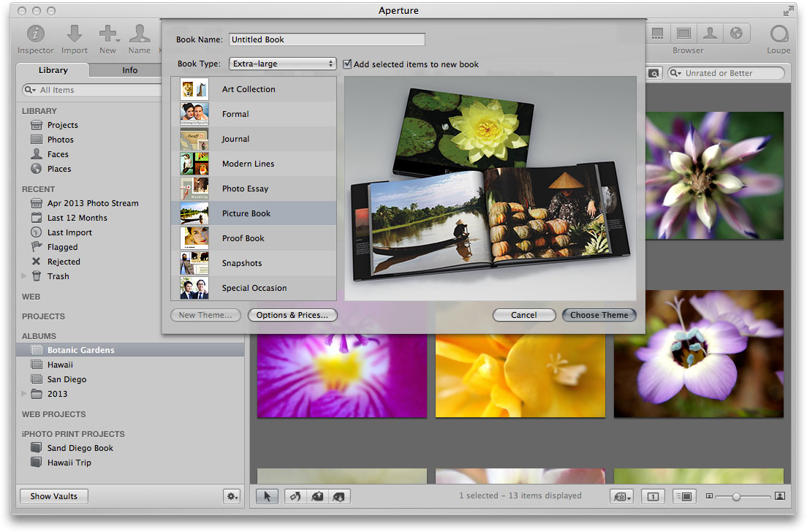The image size is (807, 532).
Task: Switch to the Info tab
Action: pyautogui.click(x=129, y=70)
